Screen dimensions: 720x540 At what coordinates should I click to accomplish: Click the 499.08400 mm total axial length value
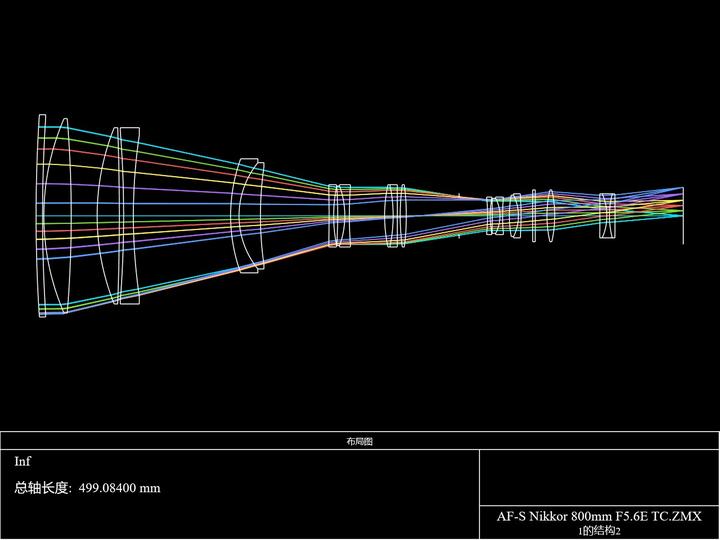point(119,488)
